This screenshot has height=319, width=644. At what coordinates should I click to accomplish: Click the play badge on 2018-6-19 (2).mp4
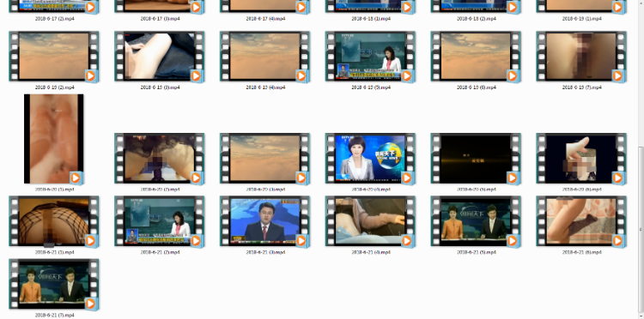tap(90, 75)
